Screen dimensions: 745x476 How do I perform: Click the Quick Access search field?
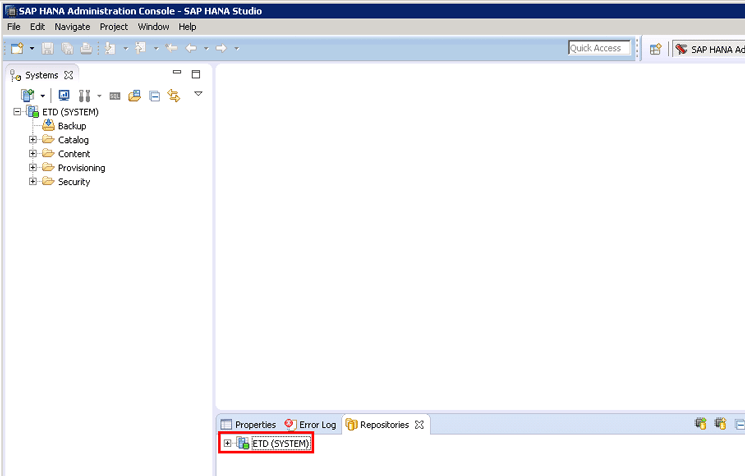coord(598,48)
